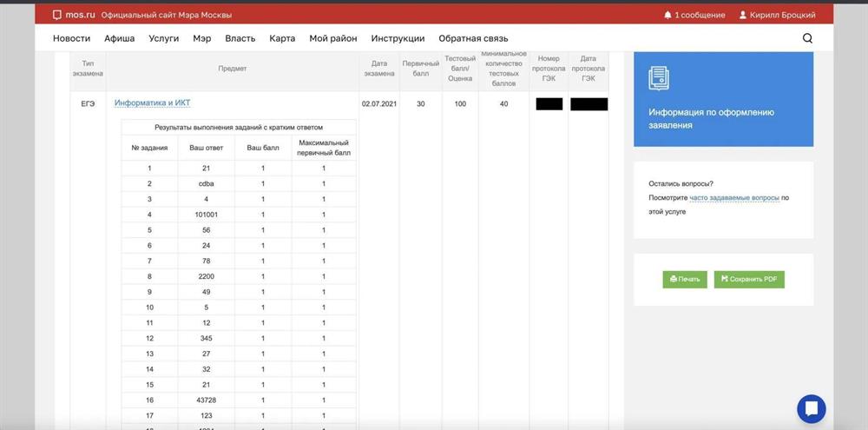Image resolution: width=868 pixels, height=430 pixels.
Task: Select Мэр in the navigation bar
Action: pos(202,38)
